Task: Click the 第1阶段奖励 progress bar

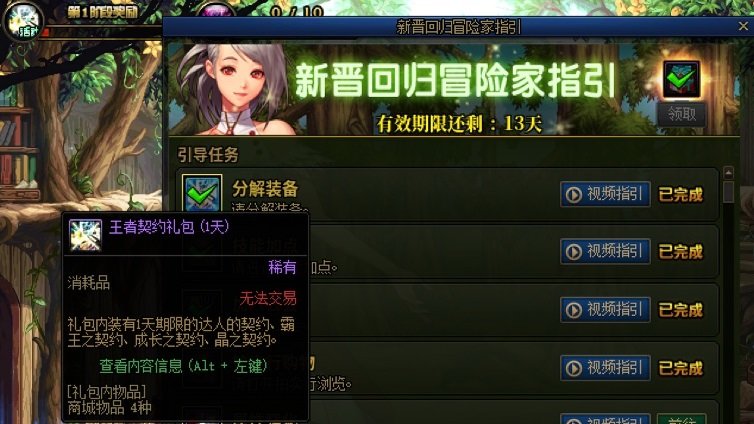Action: [x=102, y=33]
